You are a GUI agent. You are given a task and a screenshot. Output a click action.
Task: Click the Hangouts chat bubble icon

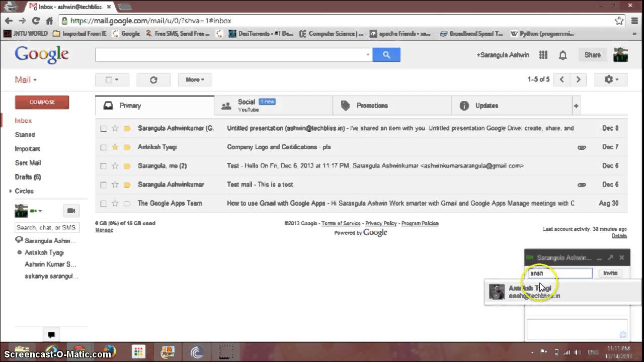(x=51, y=334)
